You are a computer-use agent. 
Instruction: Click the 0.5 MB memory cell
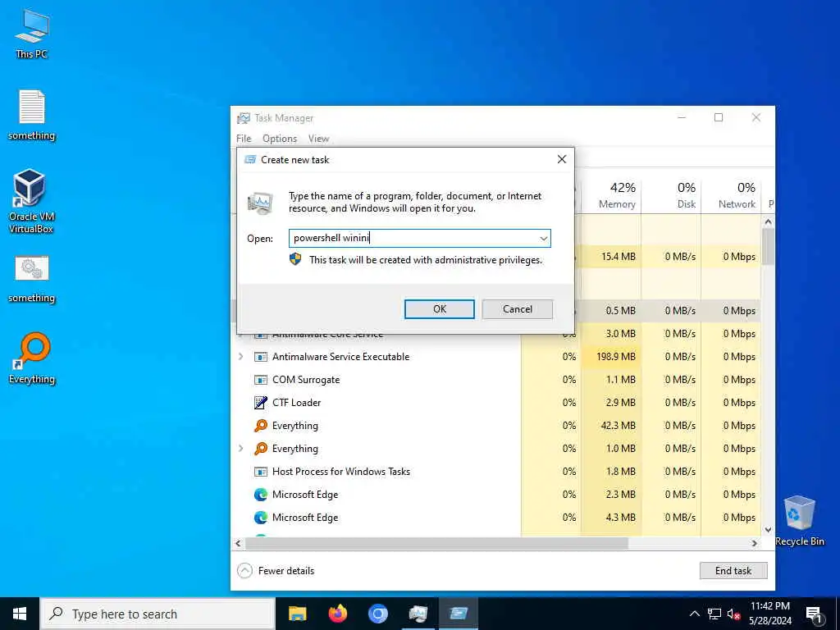[x=612, y=311]
